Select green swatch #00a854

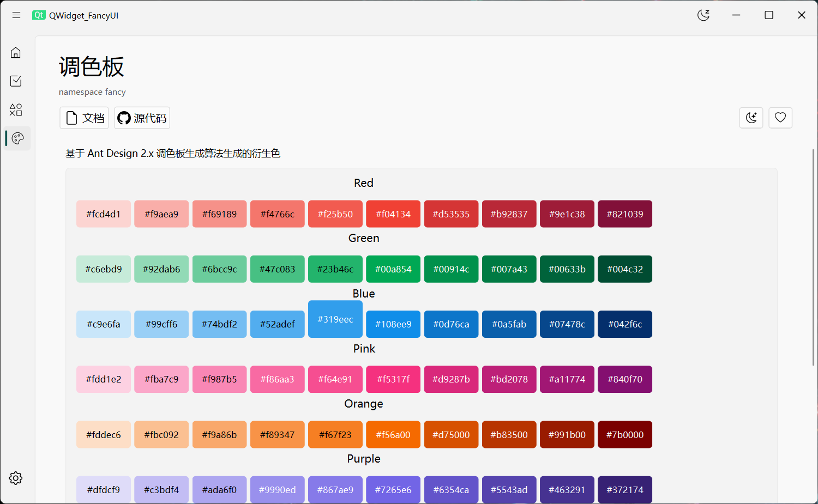pos(393,269)
